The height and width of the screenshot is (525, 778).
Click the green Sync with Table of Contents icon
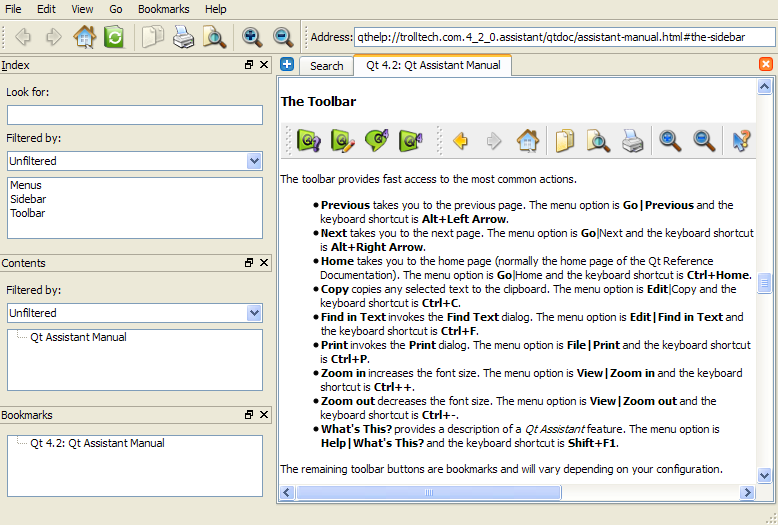pyautogui.click(x=114, y=37)
